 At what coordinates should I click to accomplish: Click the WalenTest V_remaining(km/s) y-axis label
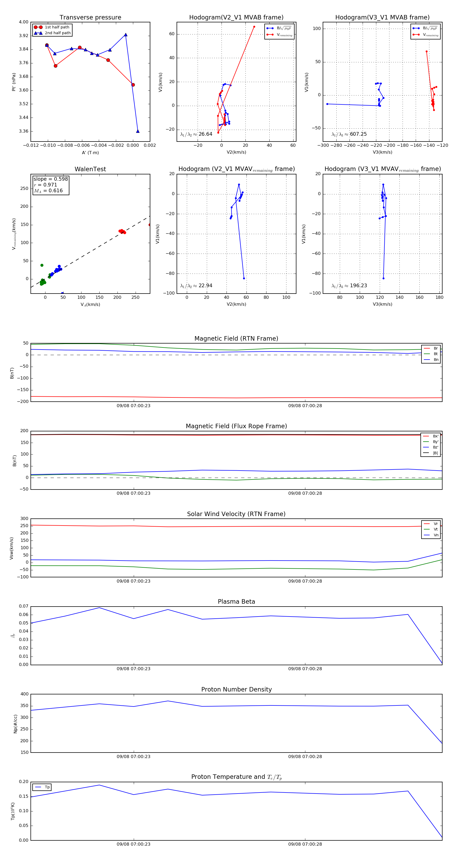click(14, 234)
